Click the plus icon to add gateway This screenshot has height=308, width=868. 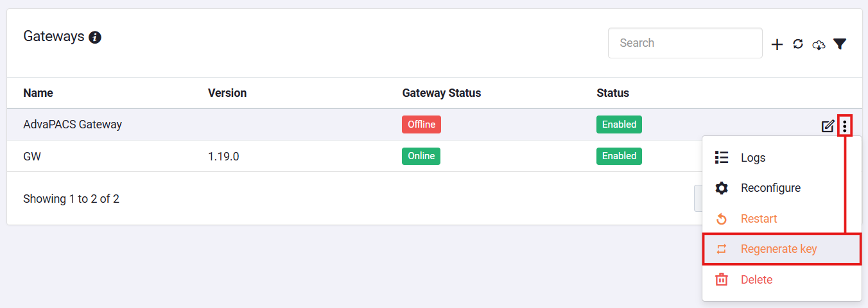(777, 44)
